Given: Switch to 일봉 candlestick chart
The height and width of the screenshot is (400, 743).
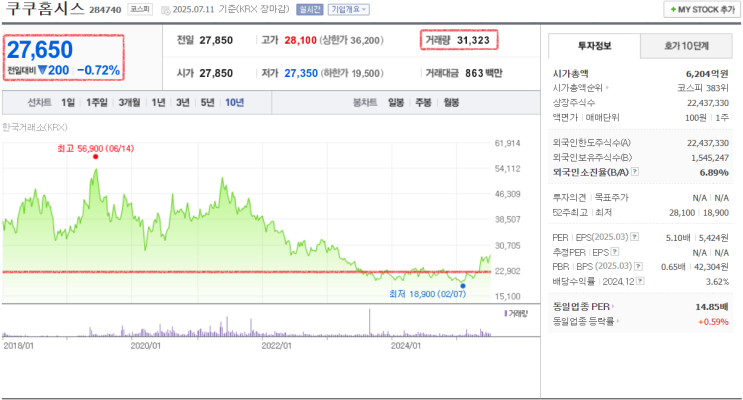Looking at the screenshot, I should tap(396, 102).
